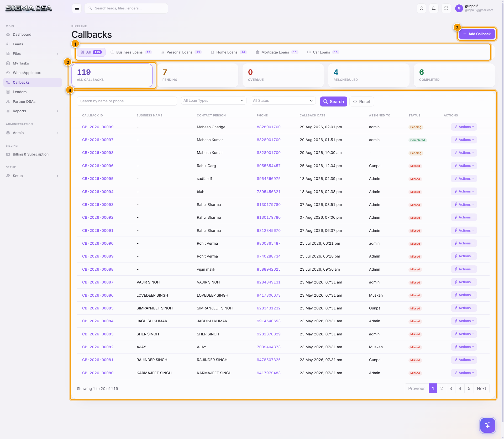Filter by the 6 Completed card
This screenshot has height=439, width=504.
click(454, 75)
